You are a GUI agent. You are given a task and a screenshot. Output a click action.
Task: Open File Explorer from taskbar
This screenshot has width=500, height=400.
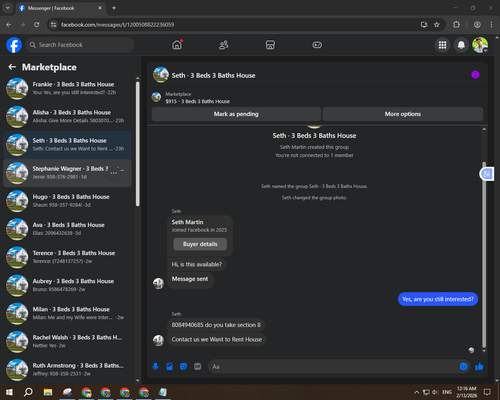[x=48, y=392]
